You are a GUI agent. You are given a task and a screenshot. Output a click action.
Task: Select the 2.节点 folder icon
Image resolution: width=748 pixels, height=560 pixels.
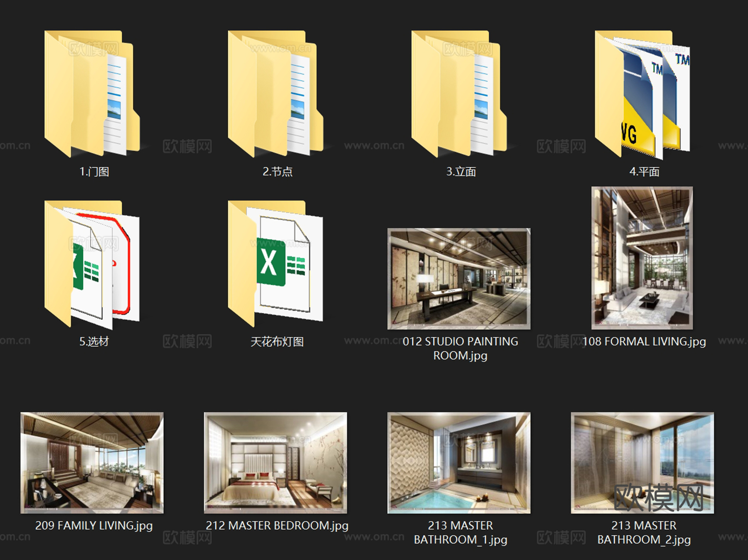coord(276,94)
